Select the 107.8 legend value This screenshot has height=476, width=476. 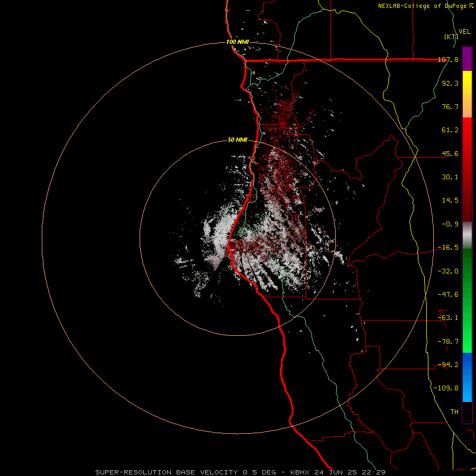[x=448, y=60]
